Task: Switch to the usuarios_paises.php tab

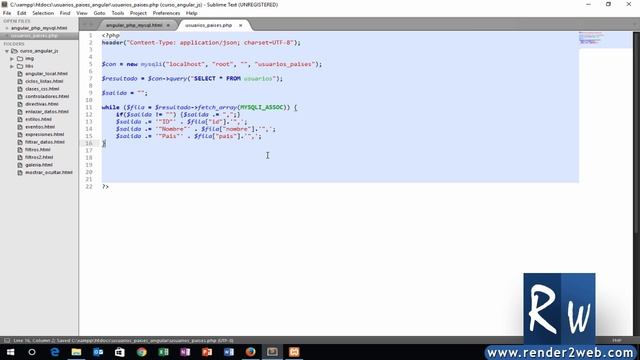Action: pyautogui.click(x=208, y=25)
